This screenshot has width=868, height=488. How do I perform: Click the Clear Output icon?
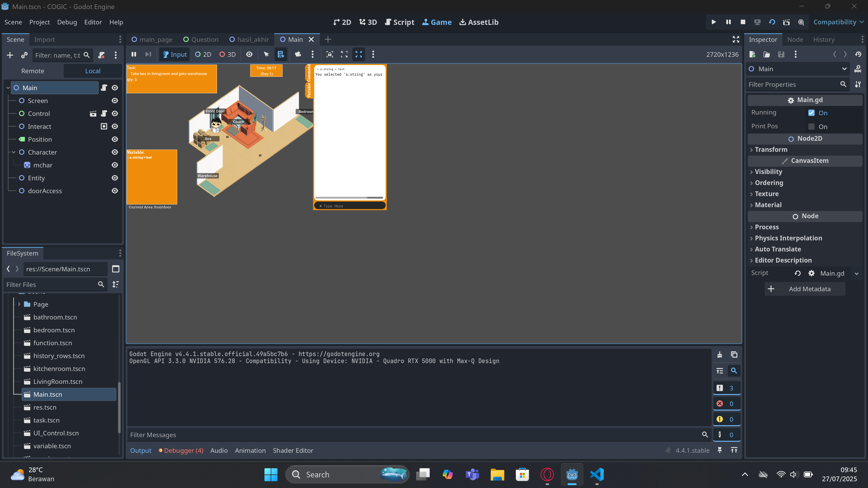[x=719, y=354]
